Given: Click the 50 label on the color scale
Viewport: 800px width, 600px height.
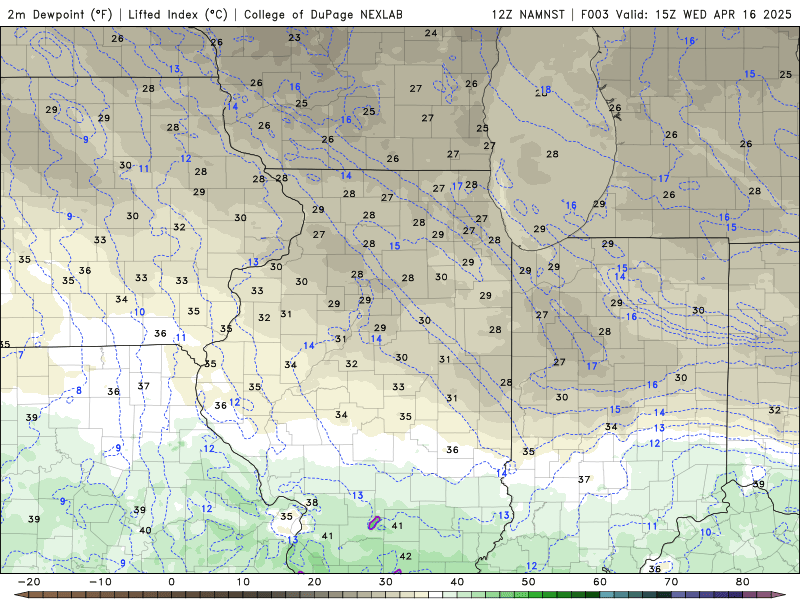Looking at the screenshot, I should click(529, 582).
